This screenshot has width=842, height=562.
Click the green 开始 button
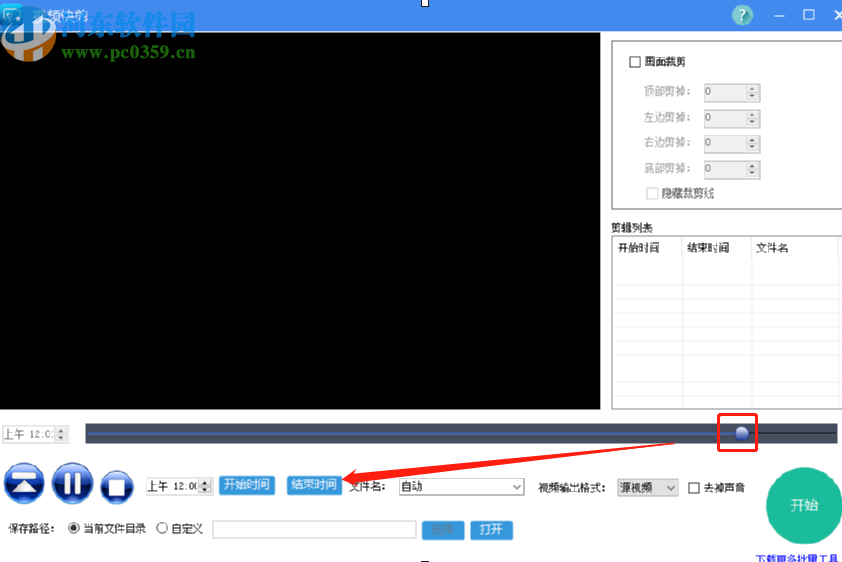(x=804, y=505)
